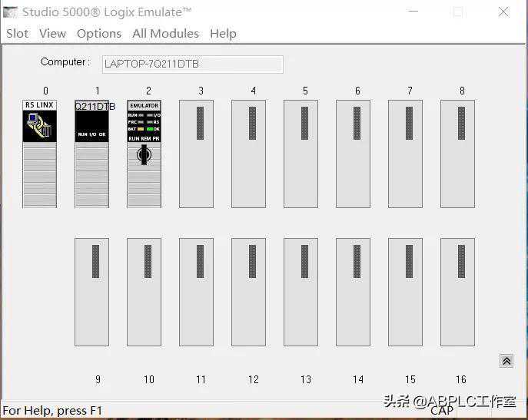Screen dimensions: 528x420
Task: Click the Computer name field
Action: pyautogui.click(x=192, y=64)
